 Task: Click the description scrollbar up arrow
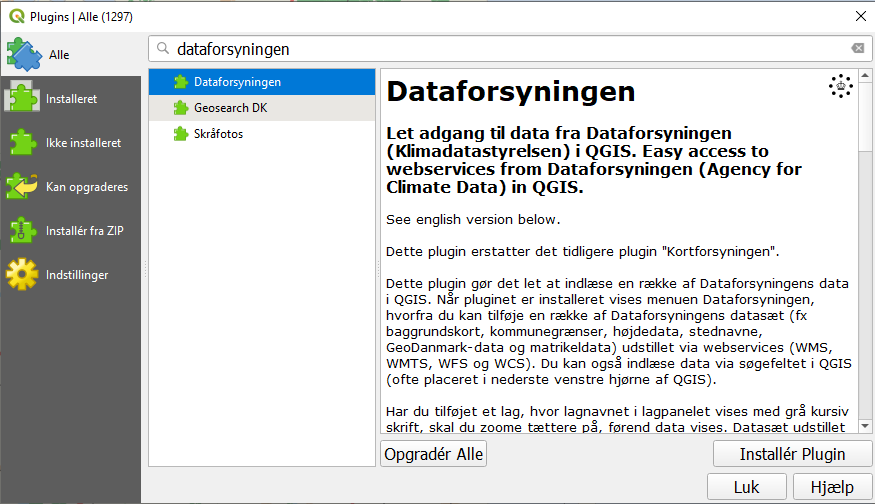[x=865, y=75]
